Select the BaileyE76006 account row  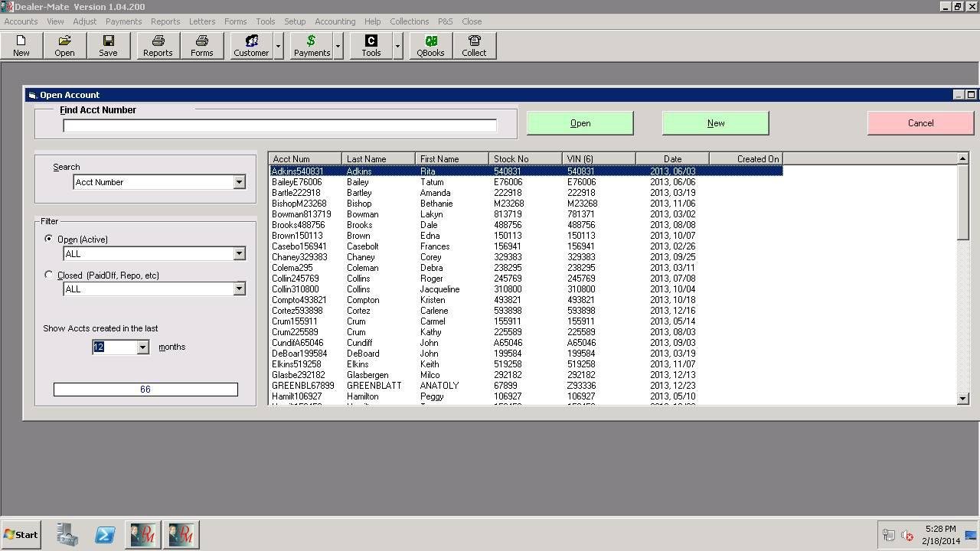(x=525, y=182)
